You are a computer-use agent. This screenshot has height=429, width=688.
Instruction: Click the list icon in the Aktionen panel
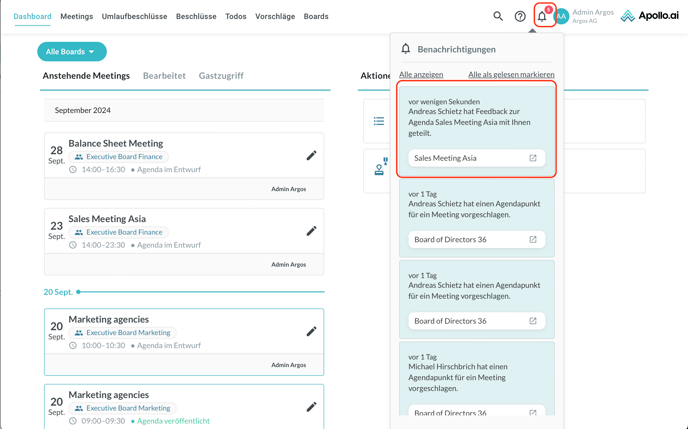pyautogui.click(x=379, y=121)
